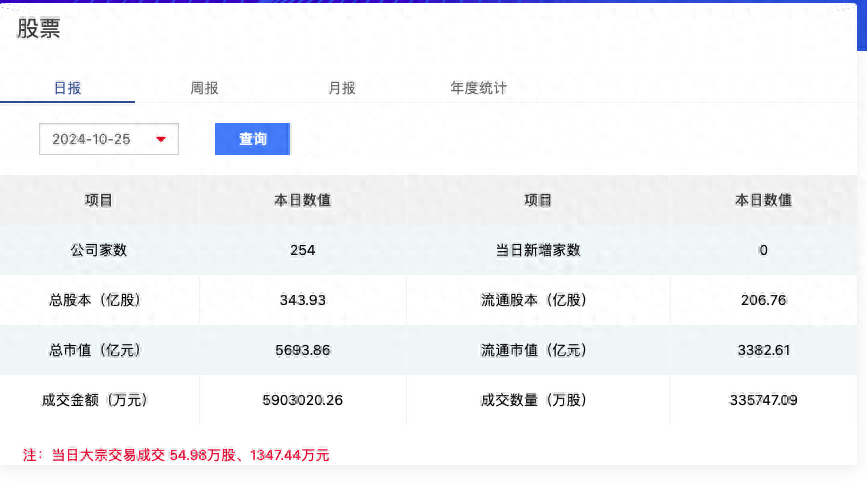Select the 成交金额（万元）label
This screenshot has width=867, height=498.
[x=95, y=400]
